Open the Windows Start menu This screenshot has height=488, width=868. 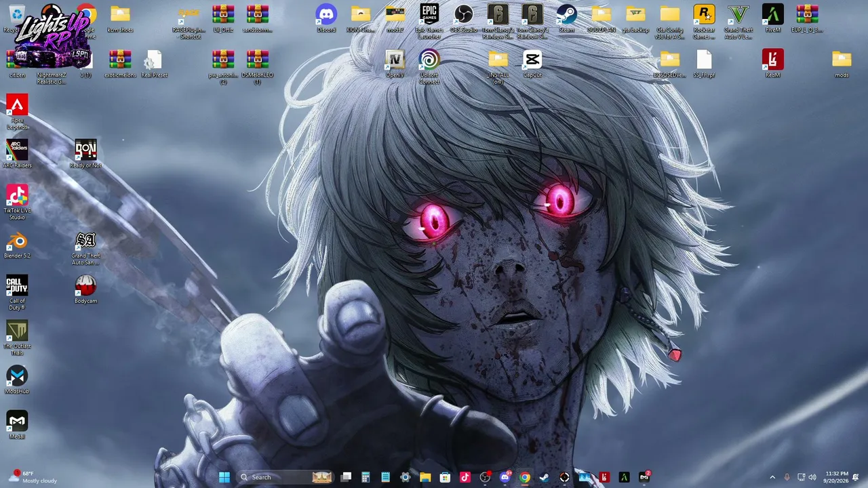click(x=224, y=477)
